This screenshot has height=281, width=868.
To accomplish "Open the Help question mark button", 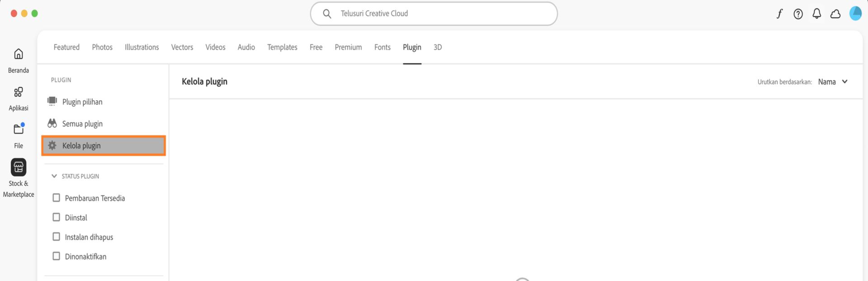I will tap(798, 14).
